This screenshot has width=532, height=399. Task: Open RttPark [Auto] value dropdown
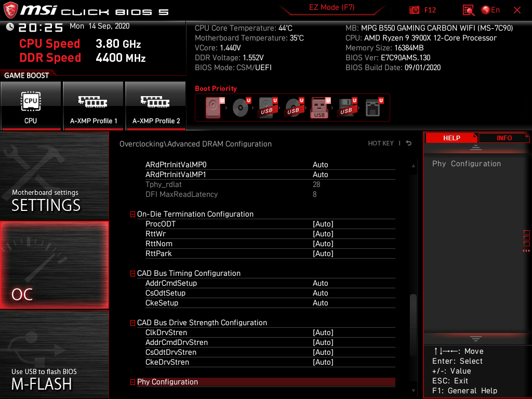pyautogui.click(x=323, y=254)
